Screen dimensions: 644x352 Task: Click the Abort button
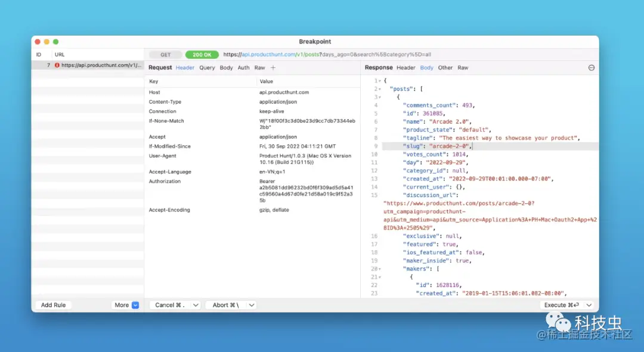coord(225,305)
